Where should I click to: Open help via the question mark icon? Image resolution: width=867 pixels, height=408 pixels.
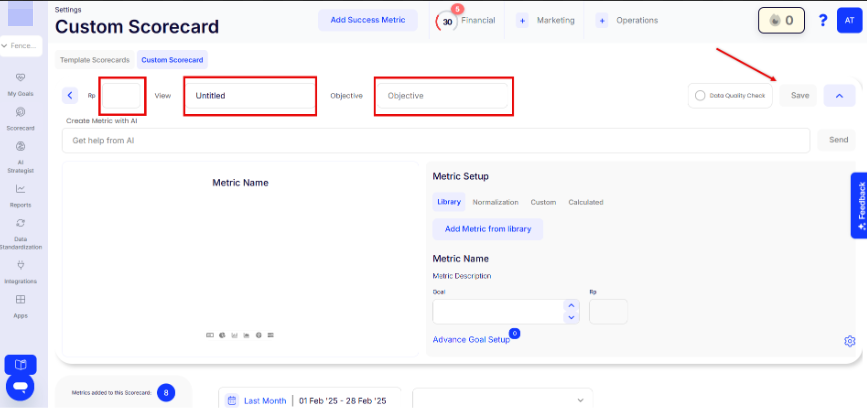822,20
